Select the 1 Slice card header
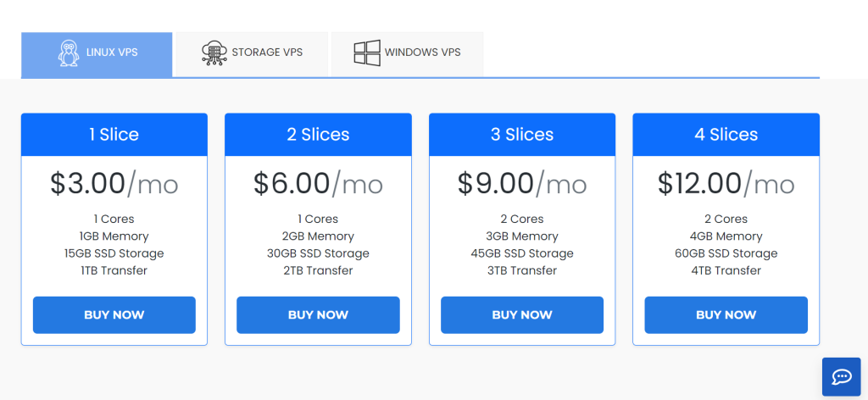868x400 pixels. tap(114, 135)
